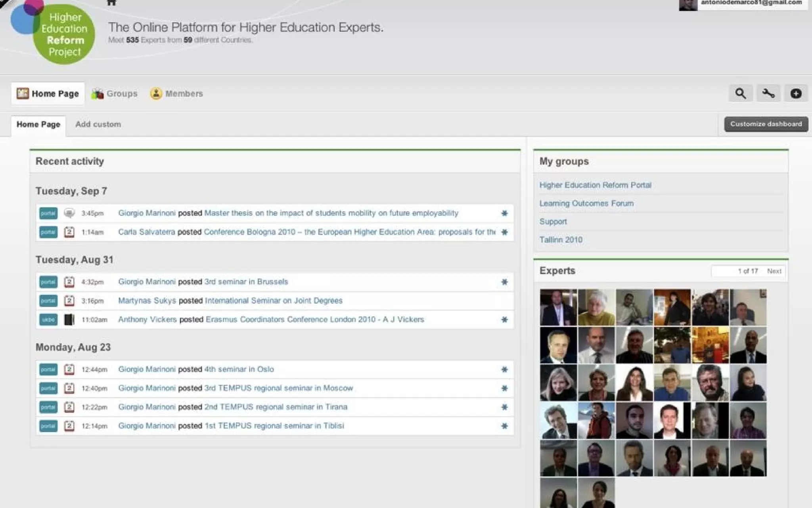Image resolution: width=812 pixels, height=508 pixels.
Task: Click the first expert photo thumbnail
Action: (x=558, y=307)
